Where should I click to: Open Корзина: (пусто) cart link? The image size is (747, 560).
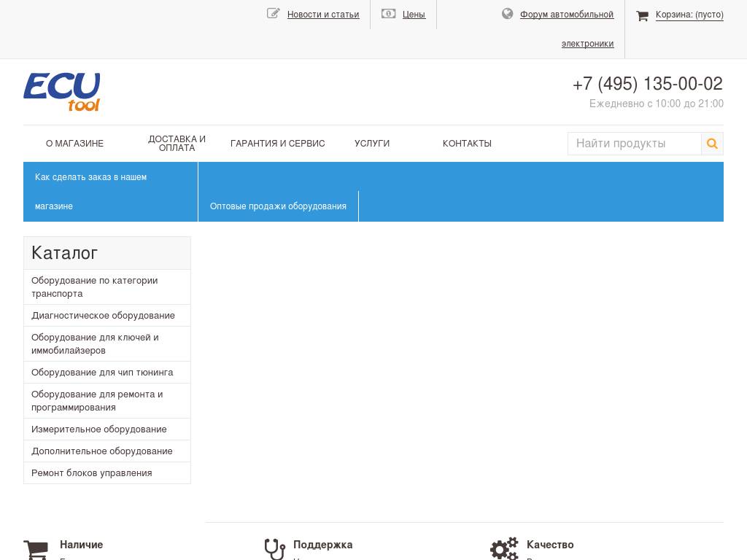(x=689, y=15)
